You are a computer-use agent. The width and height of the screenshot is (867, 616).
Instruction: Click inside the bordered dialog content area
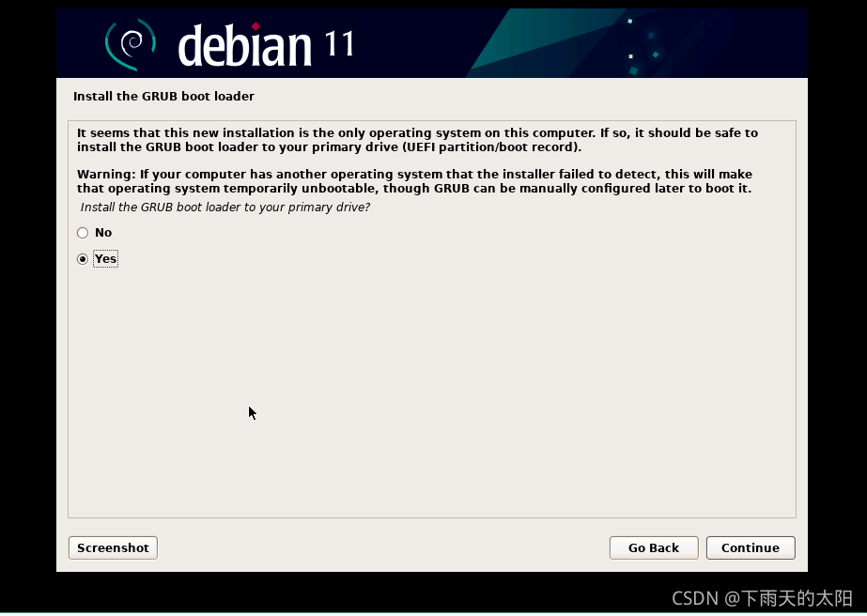(432, 376)
